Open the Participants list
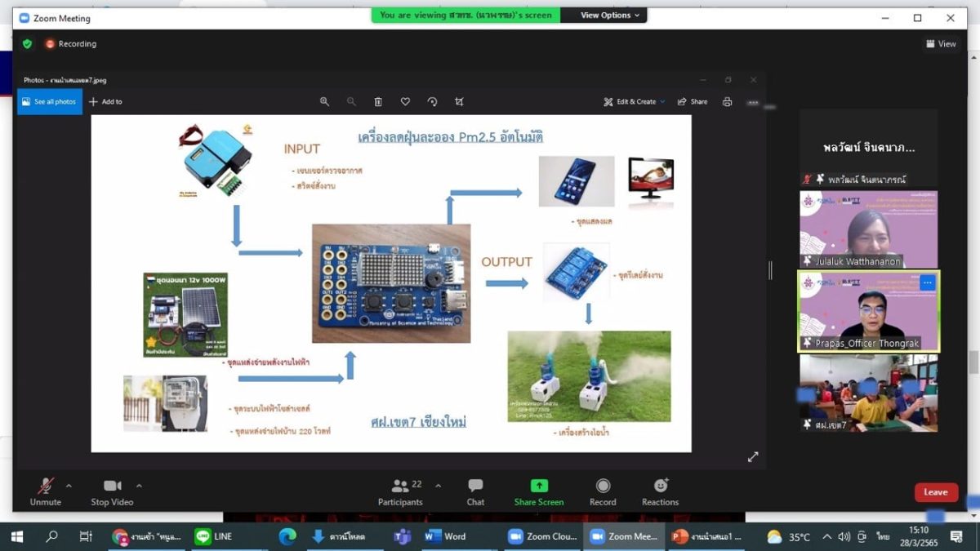Image resolution: width=980 pixels, height=551 pixels. (x=400, y=491)
